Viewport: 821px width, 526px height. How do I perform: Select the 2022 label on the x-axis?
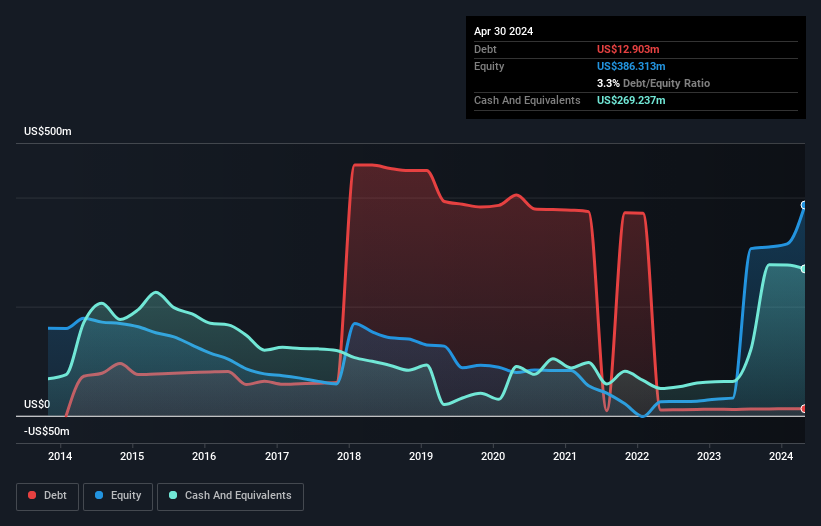637,456
